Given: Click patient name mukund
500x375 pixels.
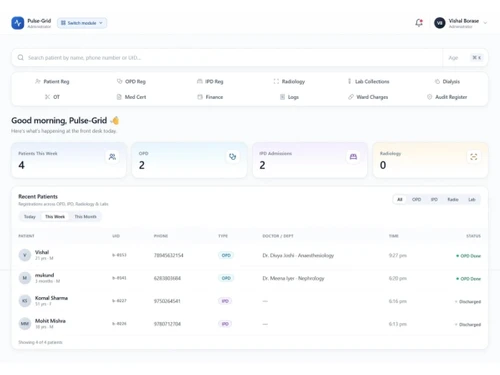Looking at the screenshot, I should [x=44, y=275].
